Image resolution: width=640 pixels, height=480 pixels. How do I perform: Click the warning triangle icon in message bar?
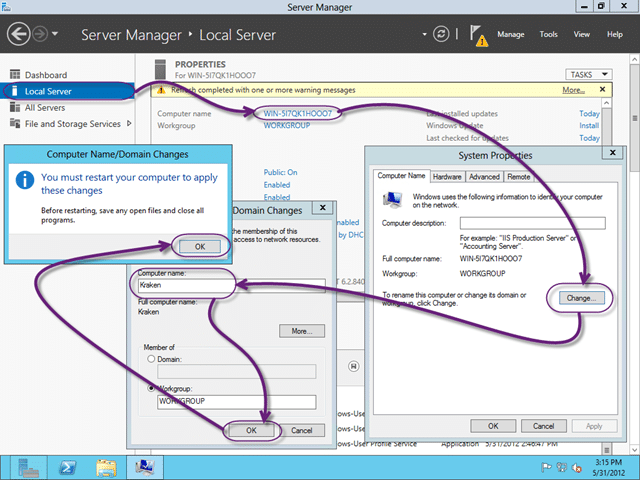162,90
